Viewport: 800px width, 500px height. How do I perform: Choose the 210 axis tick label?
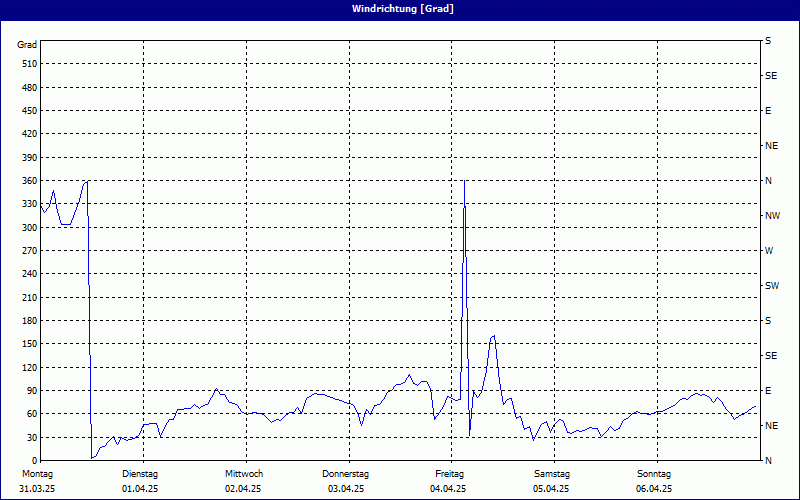pos(30,297)
